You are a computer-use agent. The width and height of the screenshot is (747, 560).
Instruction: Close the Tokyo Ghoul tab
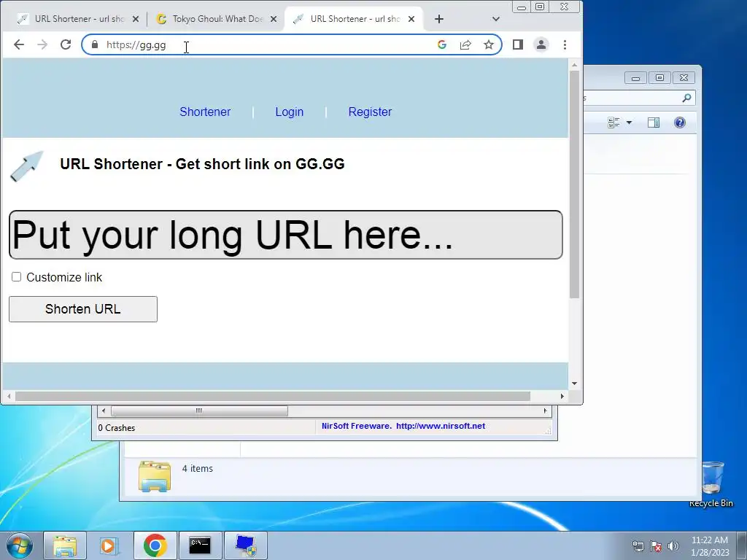tap(274, 19)
